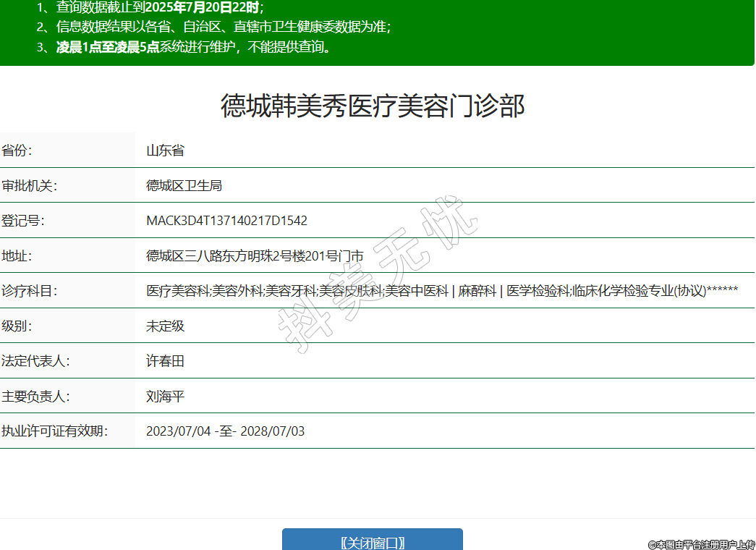Click the registration number MACK3D4T137140217D1542
The image size is (756, 550).
tap(226, 221)
